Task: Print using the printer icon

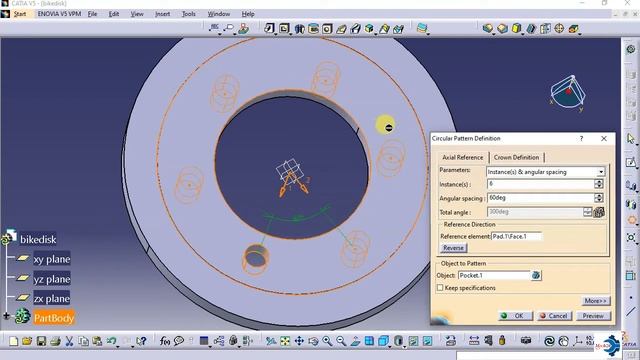Action: pyautogui.click(x=55, y=341)
